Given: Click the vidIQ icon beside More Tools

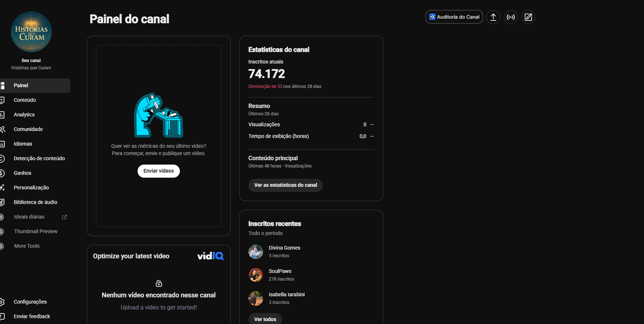Looking at the screenshot, I should click(x=2, y=246).
